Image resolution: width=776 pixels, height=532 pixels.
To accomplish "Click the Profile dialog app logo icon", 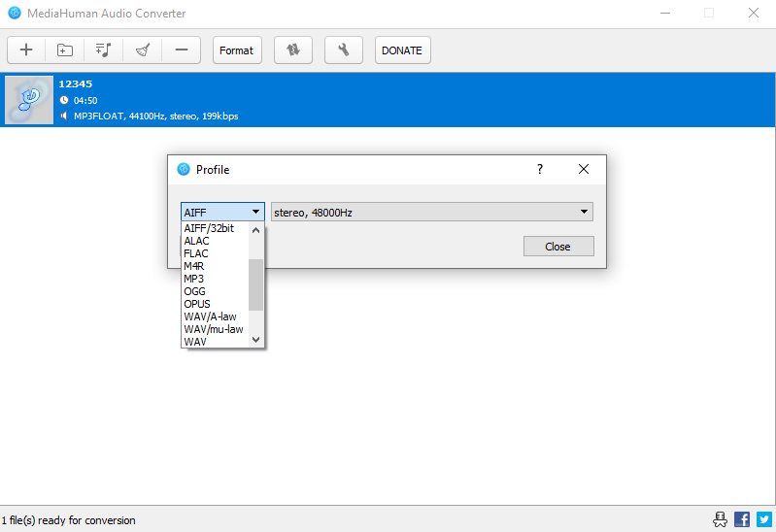I will click(184, 169).
